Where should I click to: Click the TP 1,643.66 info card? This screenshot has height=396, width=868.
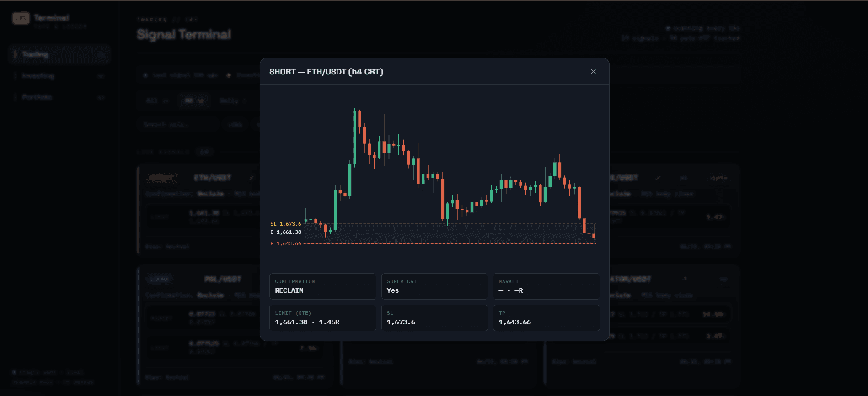[x=547, y=318]
